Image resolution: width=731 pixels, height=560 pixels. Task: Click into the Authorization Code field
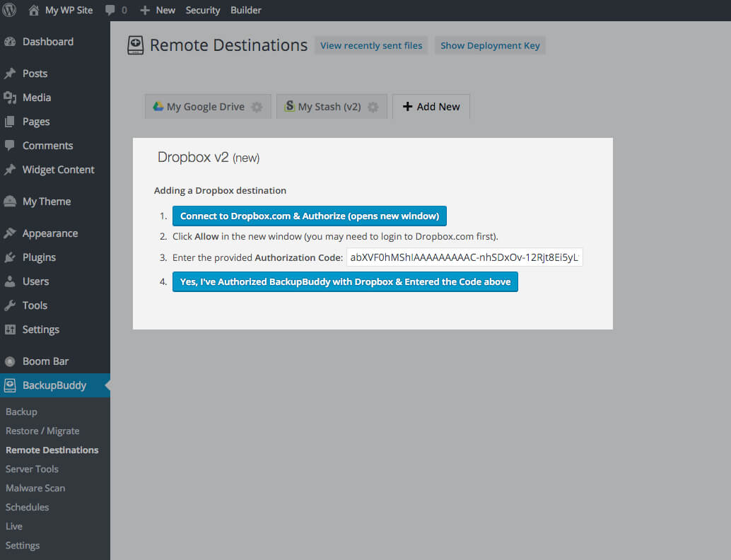[464, 257]
